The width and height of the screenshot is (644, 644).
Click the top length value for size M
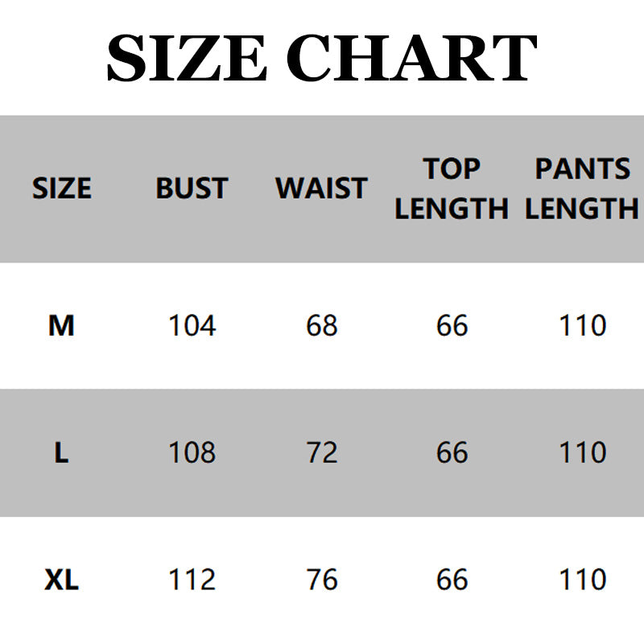[x=452, y=326]
